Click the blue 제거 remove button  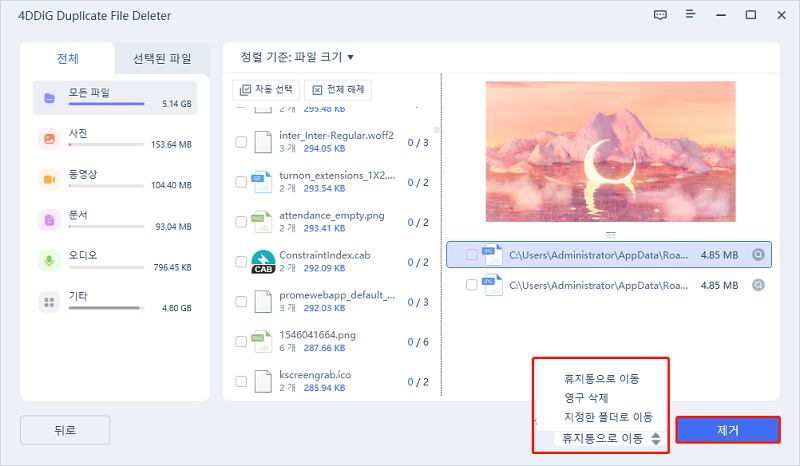[x=728, y=430]
